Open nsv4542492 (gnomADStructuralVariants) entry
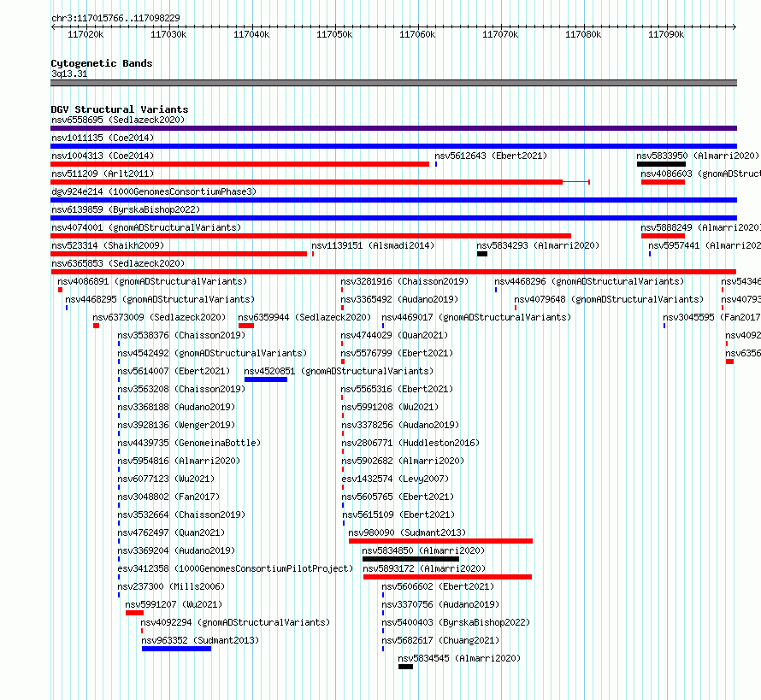The height and width of the screenshot is (700, 761). pos(212,353)
